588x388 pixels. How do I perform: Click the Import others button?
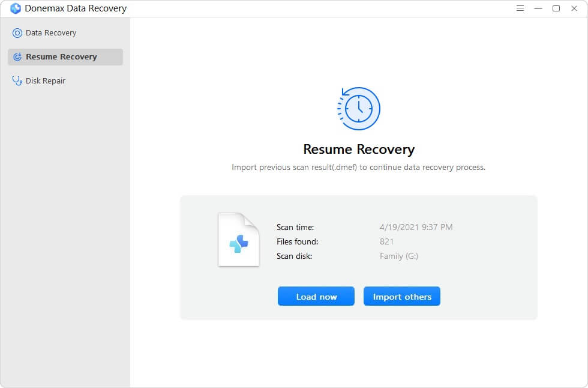coord(401,297)
